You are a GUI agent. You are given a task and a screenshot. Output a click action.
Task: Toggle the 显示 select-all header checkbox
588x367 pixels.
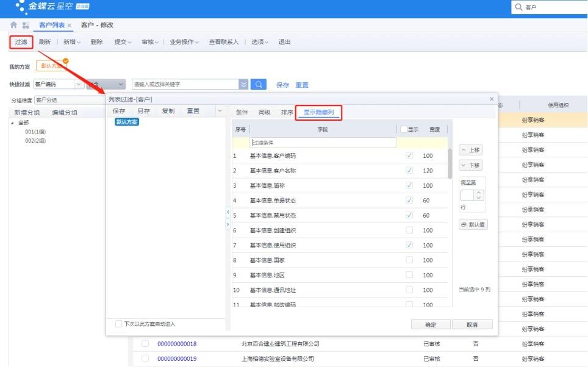(x=404, y=129)
